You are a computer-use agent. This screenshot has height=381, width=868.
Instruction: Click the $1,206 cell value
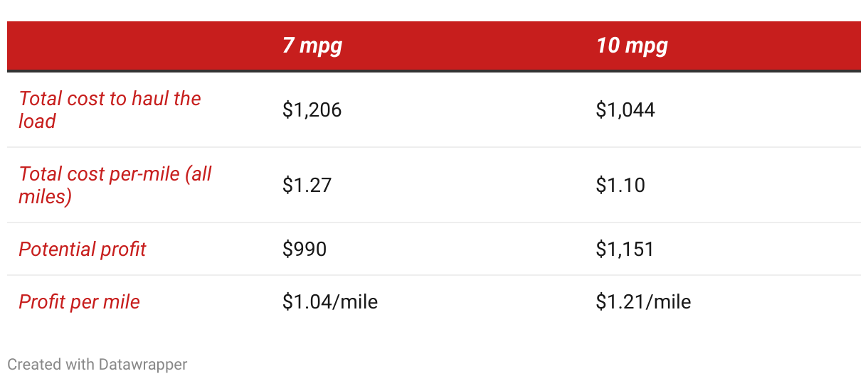coord(312,110)
